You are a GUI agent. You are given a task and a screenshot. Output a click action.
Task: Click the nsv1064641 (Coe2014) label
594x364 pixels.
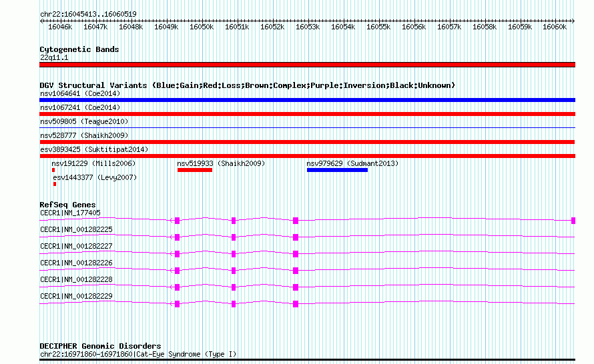[x=80, y=93]
